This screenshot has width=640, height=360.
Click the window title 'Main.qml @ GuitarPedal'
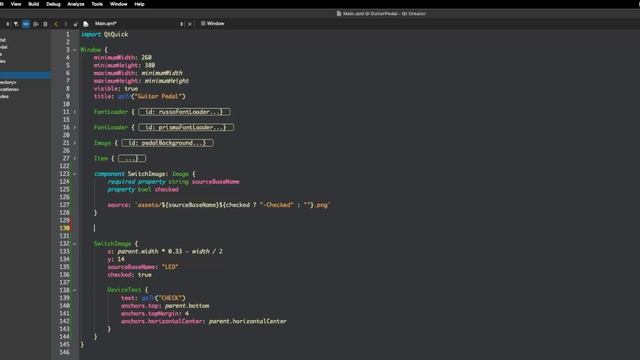pos(381,13)
